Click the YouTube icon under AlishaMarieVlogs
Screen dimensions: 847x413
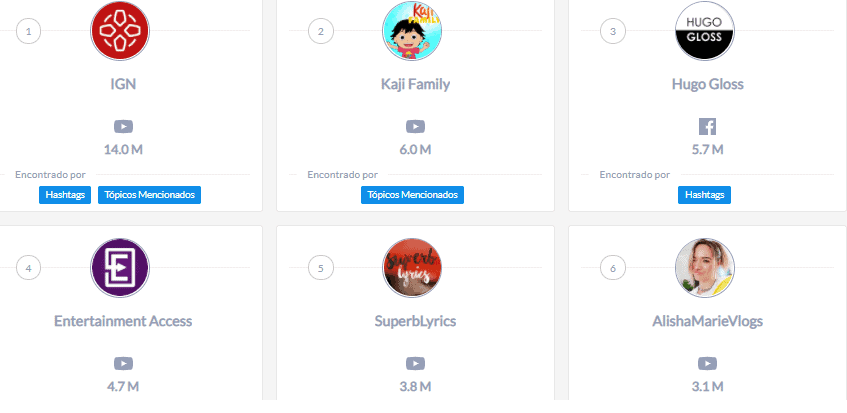click(x=707, y=363)
